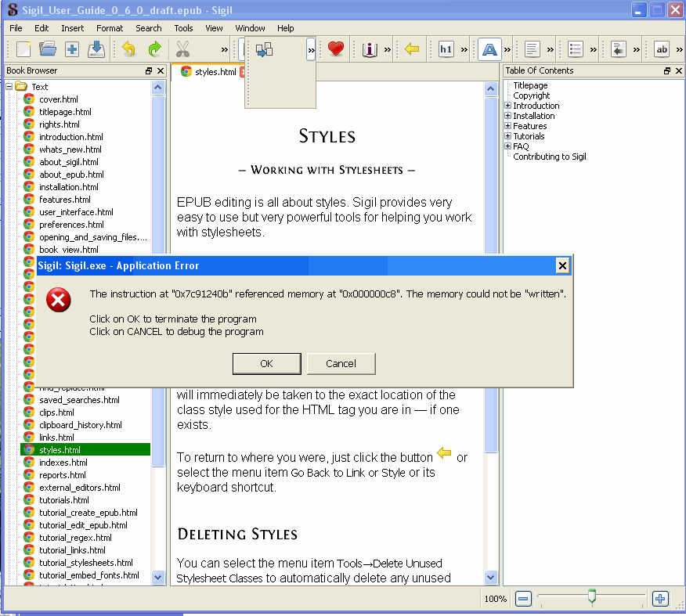The image size is (686, 616).
Task: Undo the last action with the yellow arrow
Action: tap(129, 49)
